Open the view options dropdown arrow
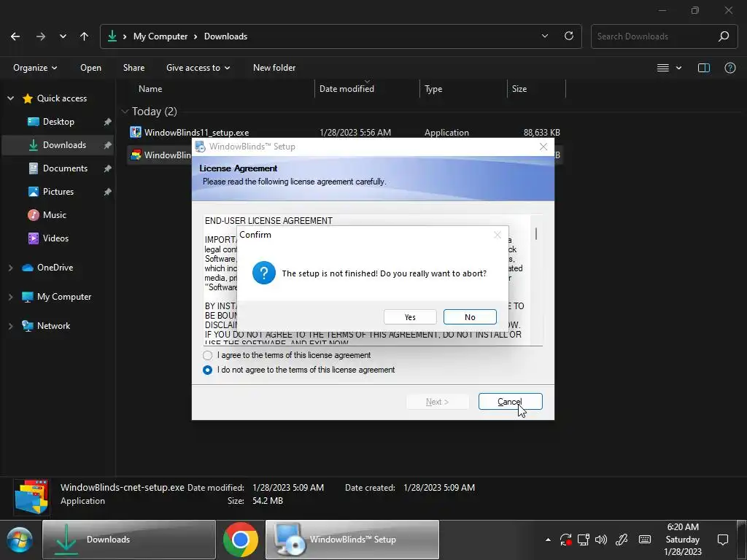The image size is (747, 560). click(679, 68)
